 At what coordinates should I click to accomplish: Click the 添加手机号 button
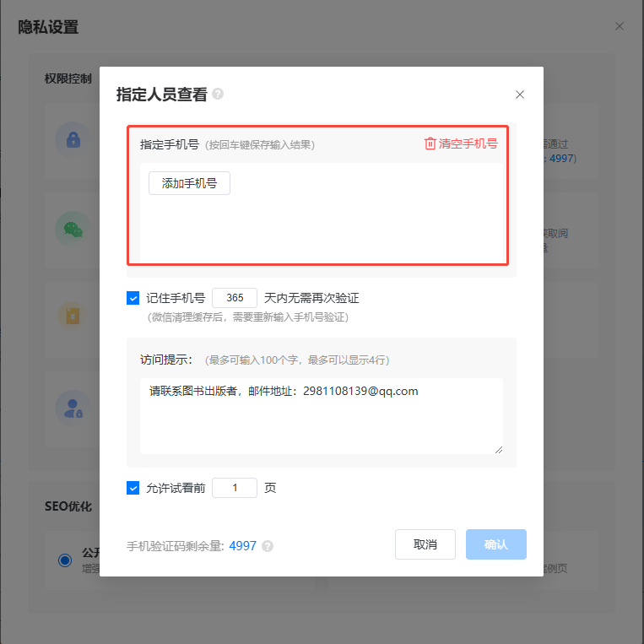click(189, 183)
